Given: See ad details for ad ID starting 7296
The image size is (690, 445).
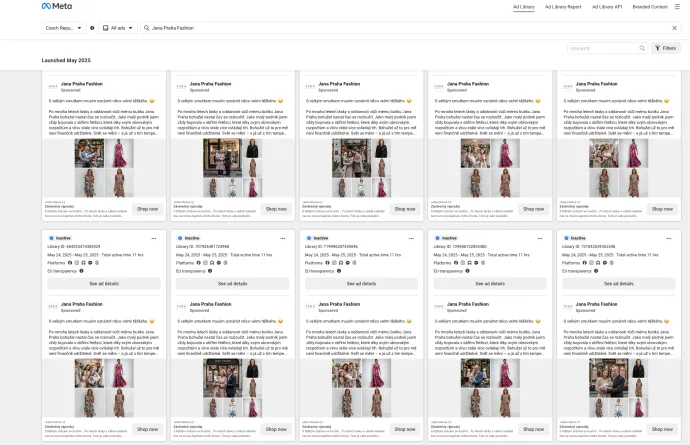Looking at the screenshot, I should pos(490,283).
